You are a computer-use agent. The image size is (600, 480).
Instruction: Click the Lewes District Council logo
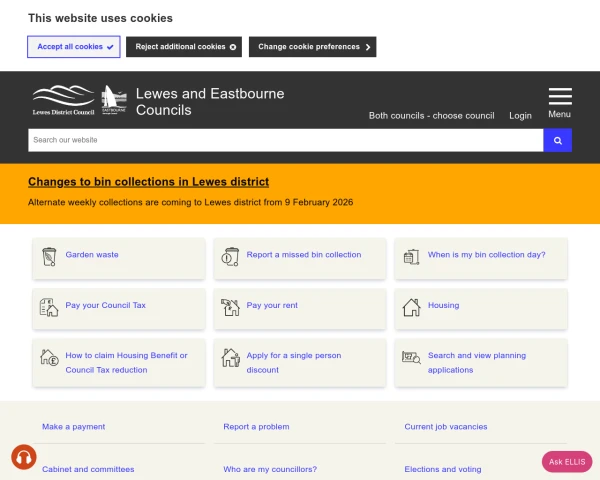pos(64,101)
